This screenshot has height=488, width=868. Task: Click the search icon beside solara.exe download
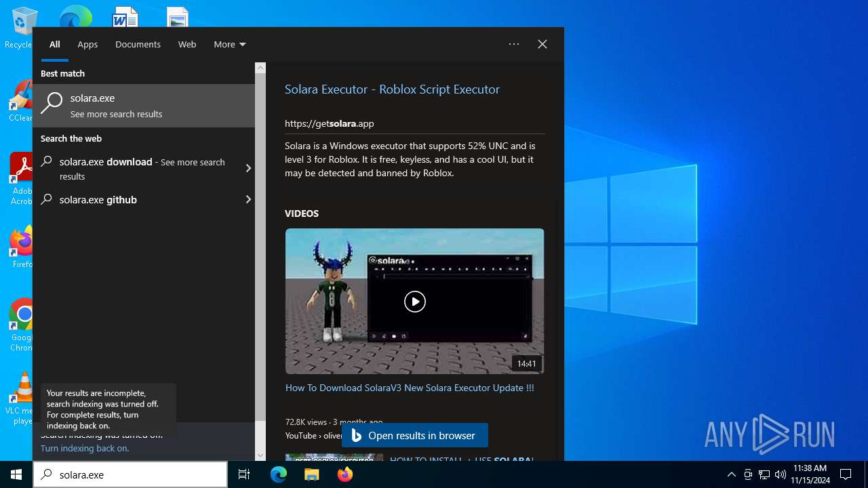point(46,162)
